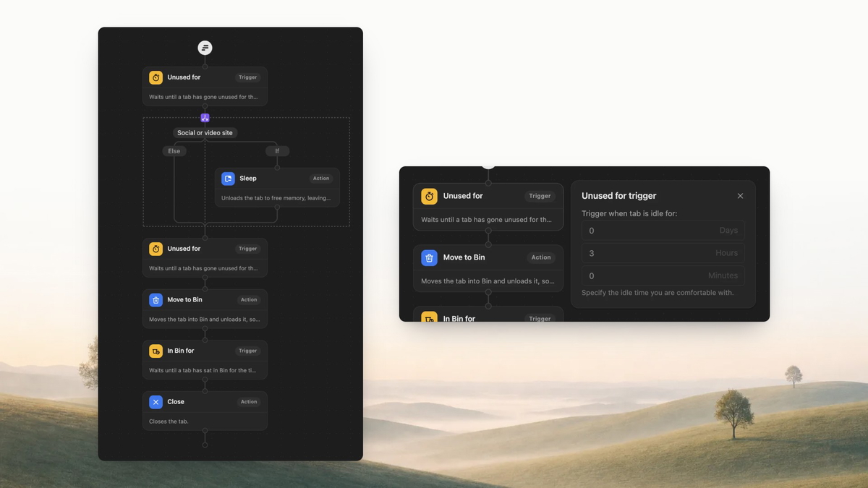Image resolution: width=868 pixels, height=488 pixels.
Task: Click the connector dot at bottom of workflow
Action: pyautogui.click(x=205, y=445)
